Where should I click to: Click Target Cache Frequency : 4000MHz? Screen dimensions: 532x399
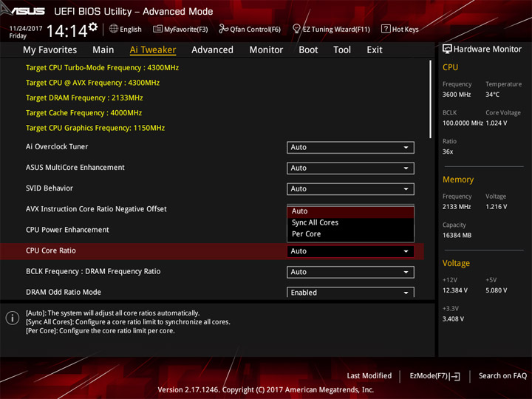click(83, 112)
